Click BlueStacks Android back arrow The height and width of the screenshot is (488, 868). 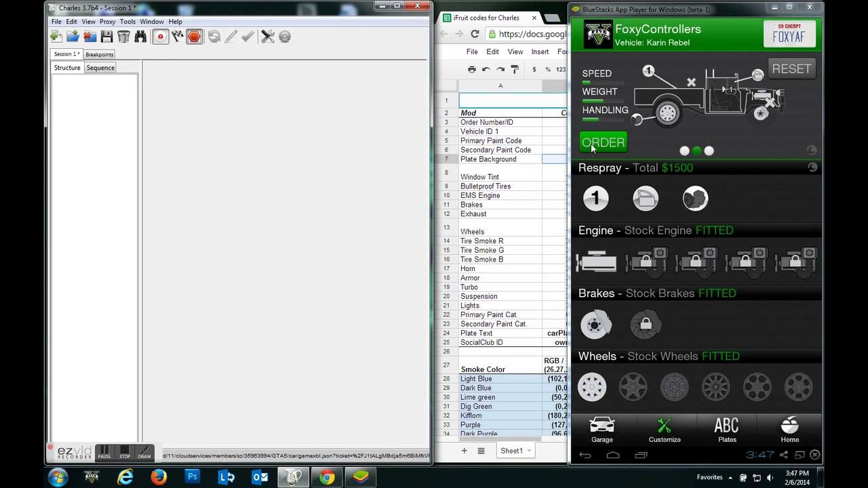[x=585, y=455]
